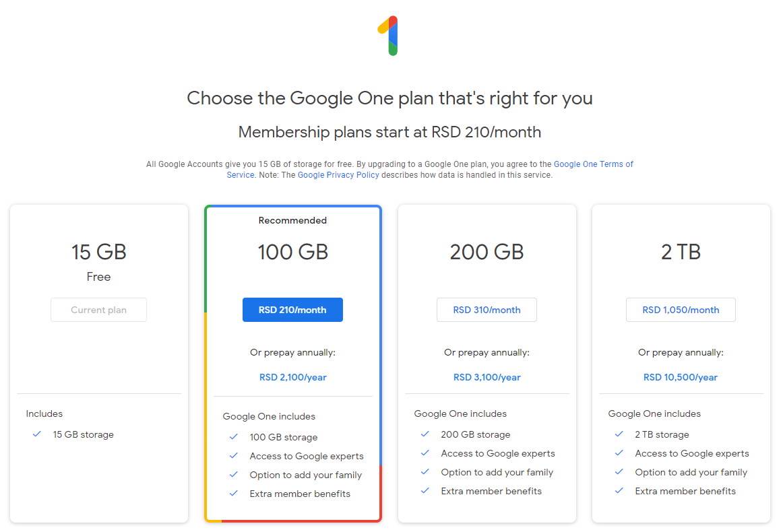Open the Google One Terms of Service link

pyautogui.click(x=593, y=164)
